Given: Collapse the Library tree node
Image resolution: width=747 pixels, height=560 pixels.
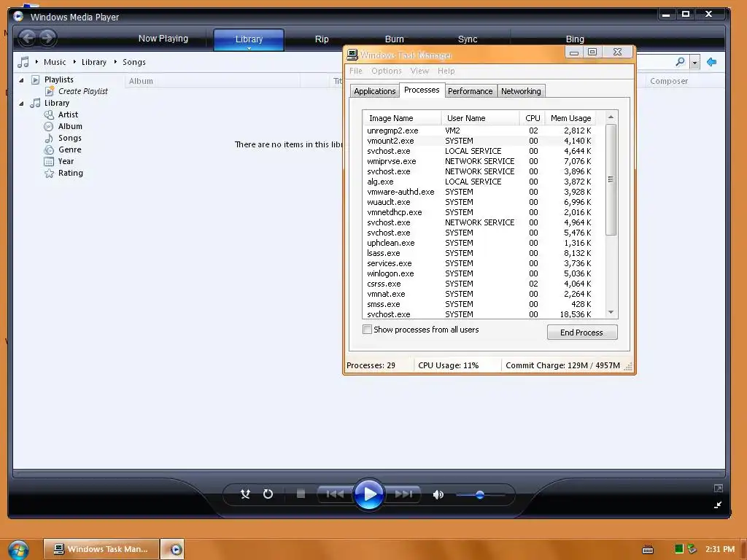Looking at the screenshot, I should (21, 104).
